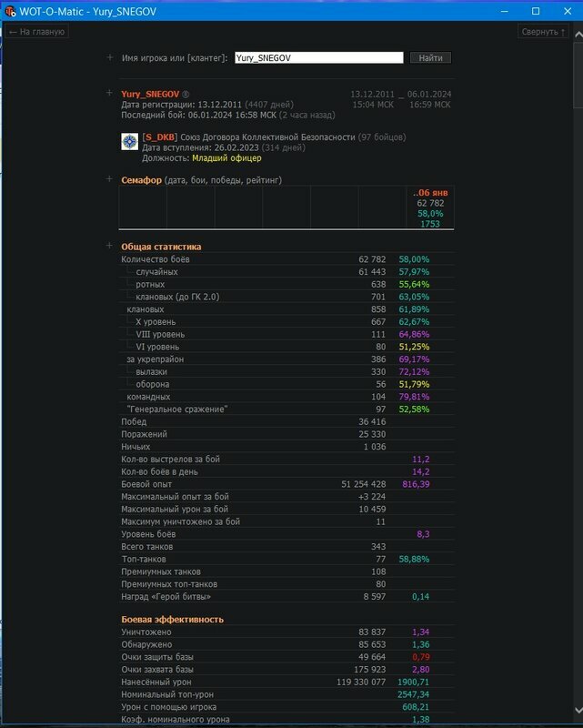Click into the player name input field
The height and width of the screenshot is (728, 583).
[318, 57]
